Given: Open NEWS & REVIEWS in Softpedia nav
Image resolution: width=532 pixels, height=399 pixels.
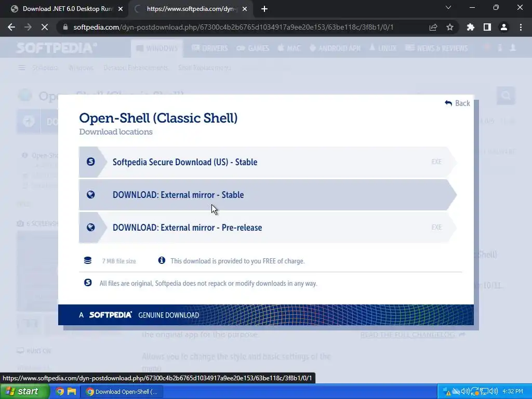Looking at the screenshot, I should tap(436, 48).
